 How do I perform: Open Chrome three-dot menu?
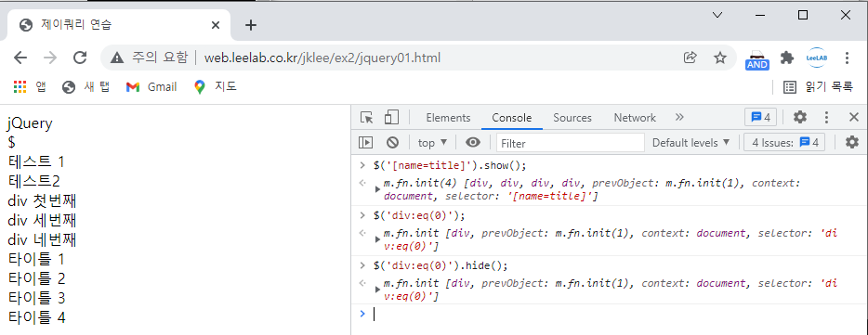[x=847, y=58]
